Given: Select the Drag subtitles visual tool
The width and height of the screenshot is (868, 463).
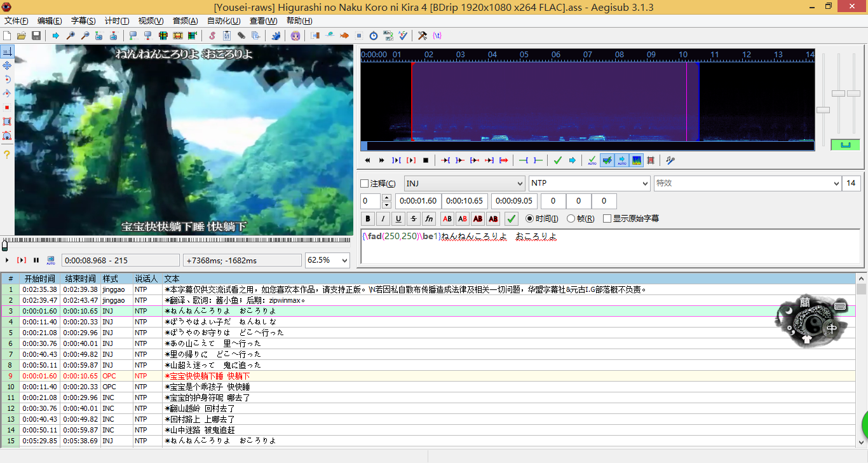Looking at the screenshot, I should 7,66.
